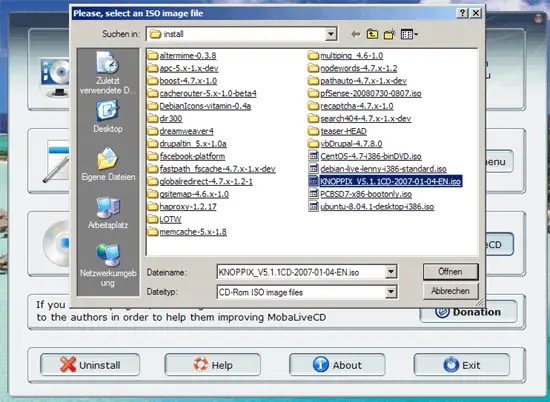Viewport: 550px width, 402px height.
Task: Open Netzwerkumgebung in the places bar
Action: pyautogui.click(x=108, y=266)
